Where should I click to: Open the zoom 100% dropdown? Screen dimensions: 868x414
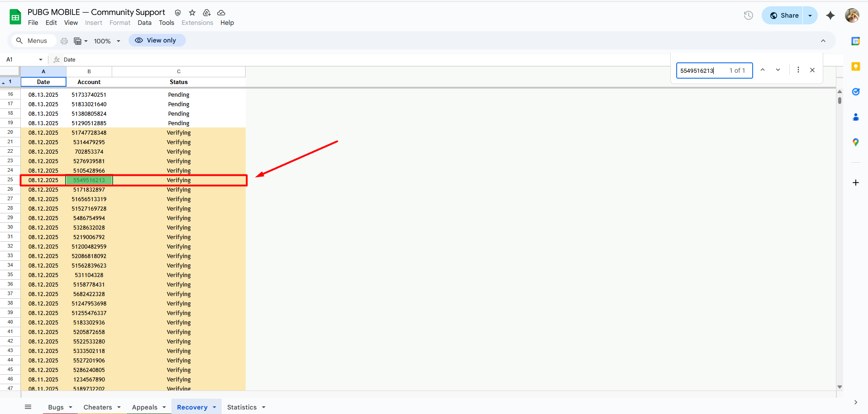107,41
